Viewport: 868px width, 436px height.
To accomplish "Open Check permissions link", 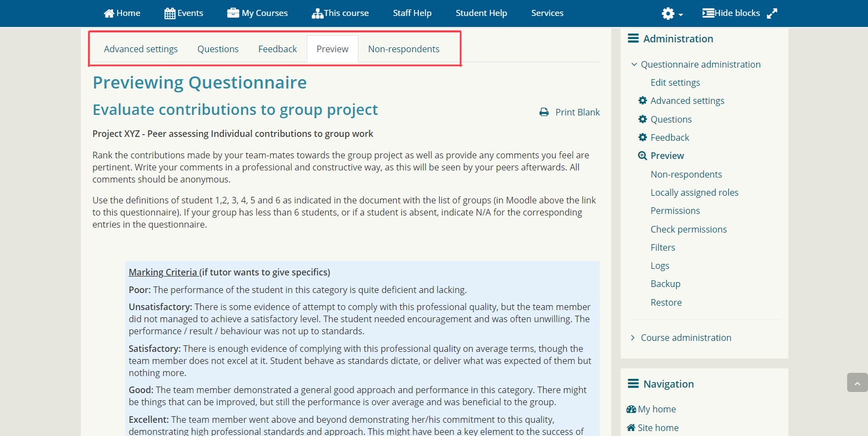I will tap(689, 229).
